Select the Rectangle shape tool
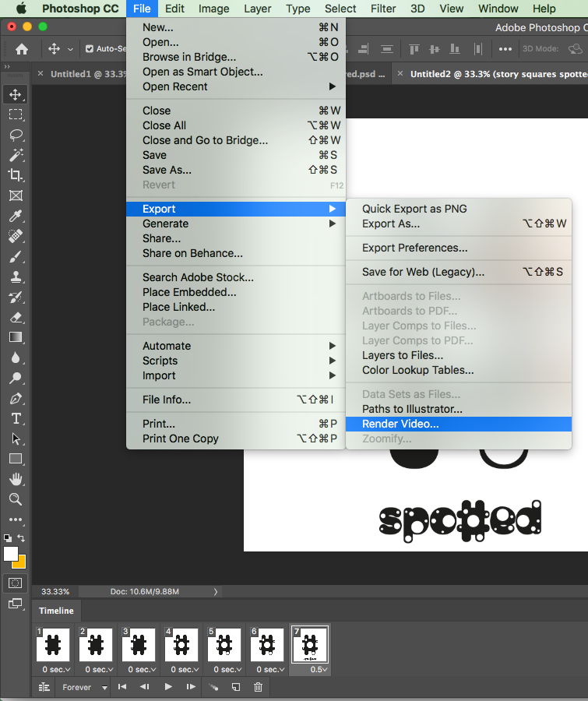This screenshot has width=588, height=701. coord(16,459)
